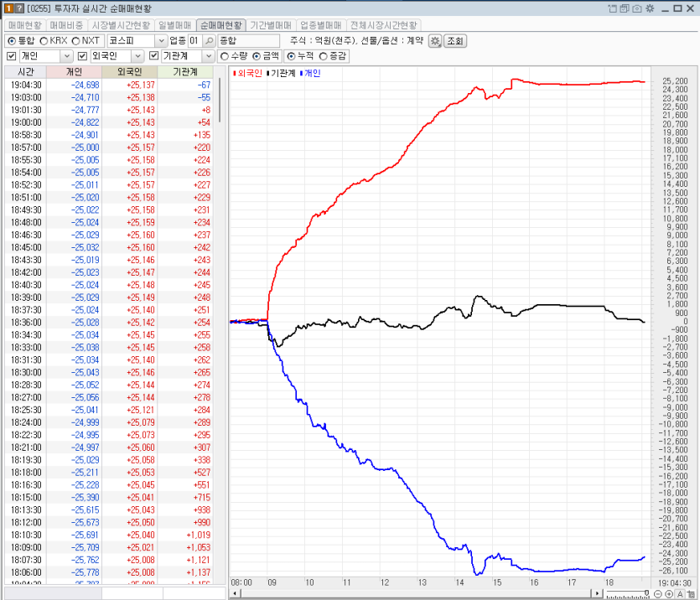Select the 금액 radio button
This screenshot has height=600, width=700.
(x=257, y=56)
